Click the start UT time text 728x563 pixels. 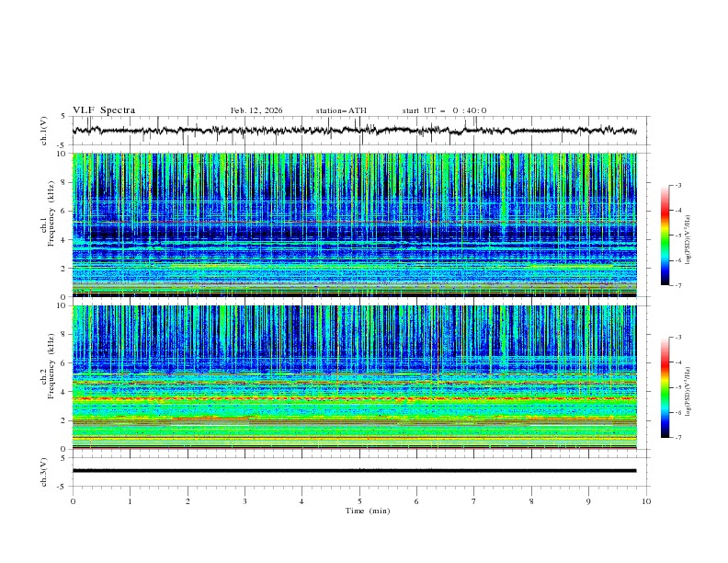pos(444,110)
